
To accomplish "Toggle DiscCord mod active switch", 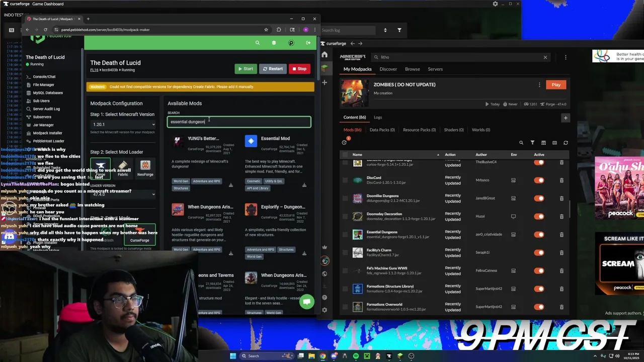I will click(539, 180).
